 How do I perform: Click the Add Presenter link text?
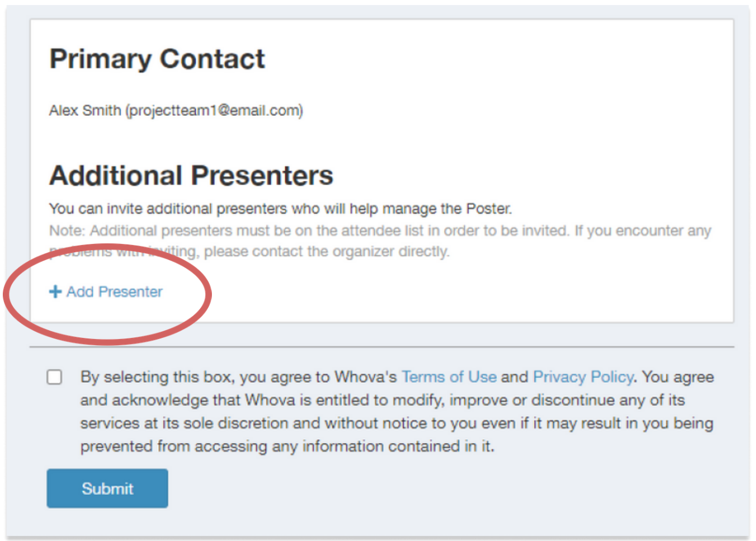tap(115, 291)
